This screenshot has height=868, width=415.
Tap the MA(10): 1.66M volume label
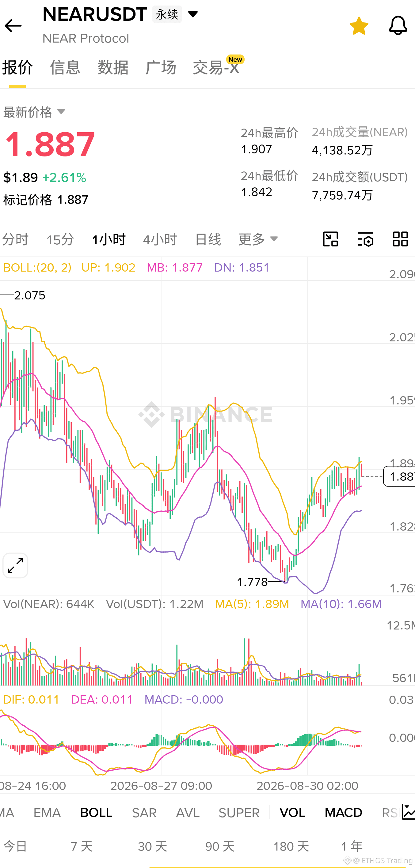341,604
